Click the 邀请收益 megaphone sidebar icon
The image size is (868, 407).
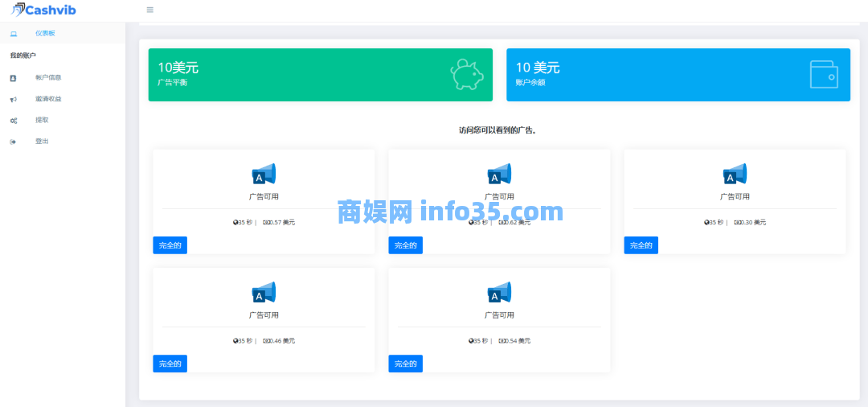point(14,99)
